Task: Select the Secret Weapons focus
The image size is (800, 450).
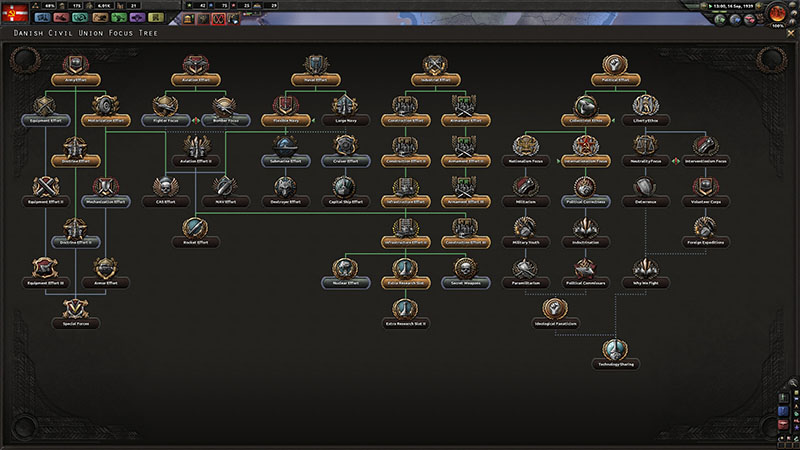Action: click(466, 274)
